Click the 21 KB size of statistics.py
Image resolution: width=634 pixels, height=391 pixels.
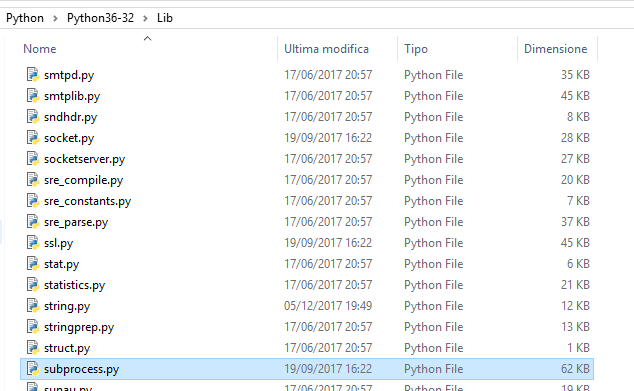tap(575, 285)
